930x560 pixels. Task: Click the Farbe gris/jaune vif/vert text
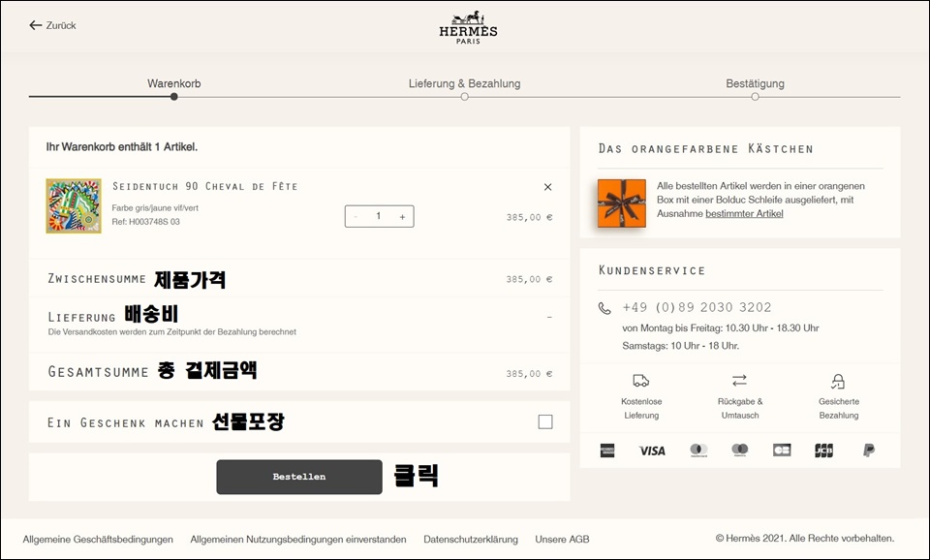coord(155,208)
